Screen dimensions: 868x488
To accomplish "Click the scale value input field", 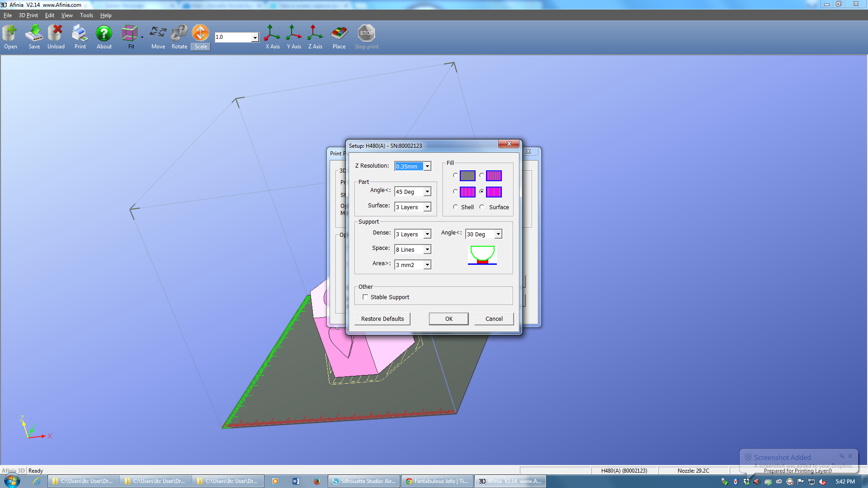I will 232,37.
